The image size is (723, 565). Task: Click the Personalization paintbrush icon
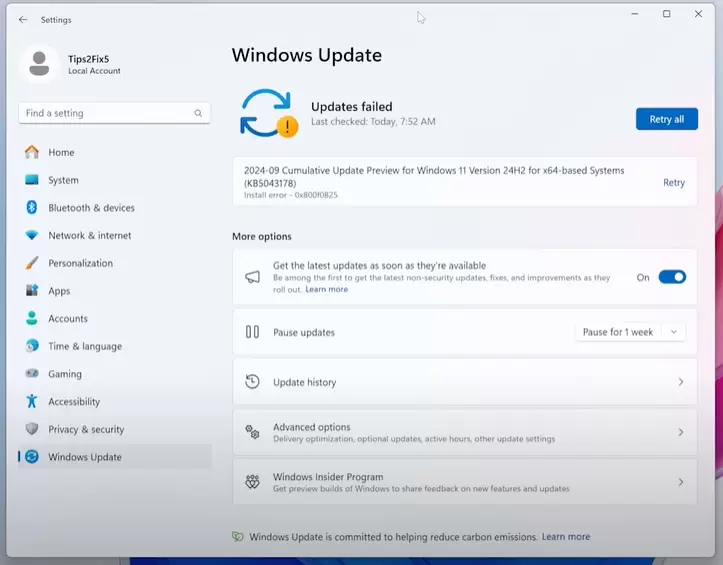click(32, 263)
